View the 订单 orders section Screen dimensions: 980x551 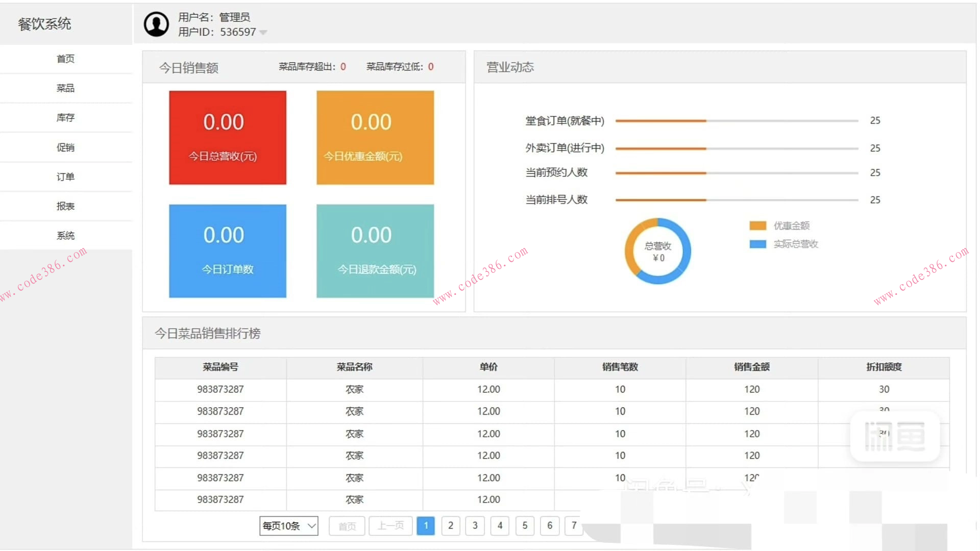pyautogui.click(x=66, y=177)
